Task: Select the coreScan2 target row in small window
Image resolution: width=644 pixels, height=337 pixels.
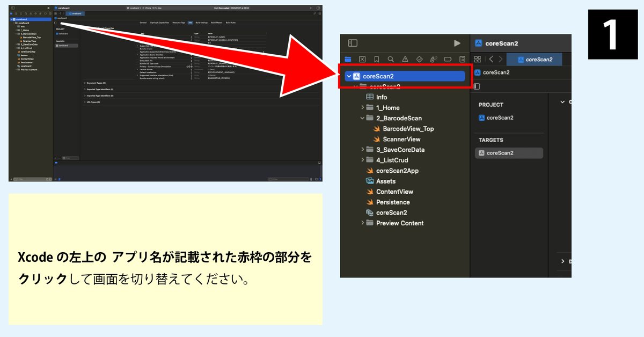Action: pos(67,46)
